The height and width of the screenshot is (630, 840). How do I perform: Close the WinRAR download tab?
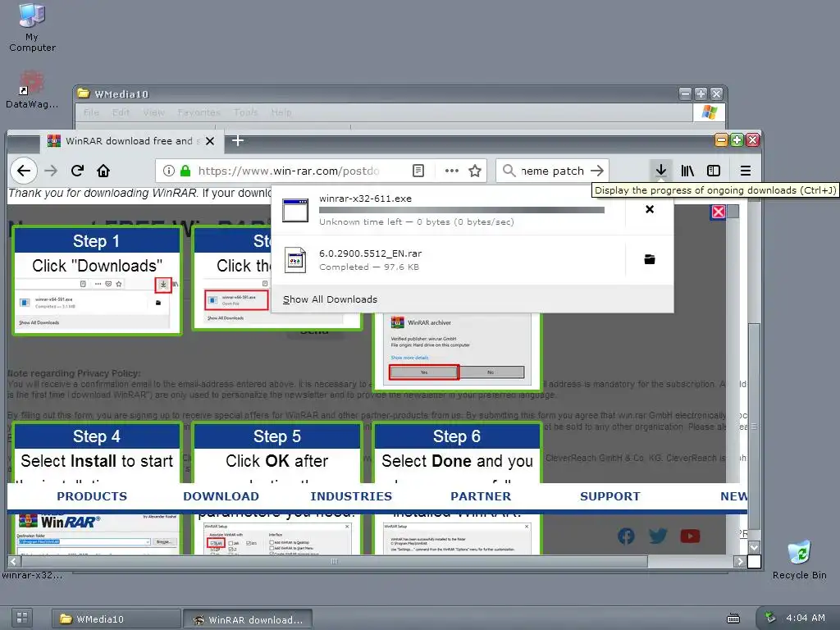coord(210,141)
